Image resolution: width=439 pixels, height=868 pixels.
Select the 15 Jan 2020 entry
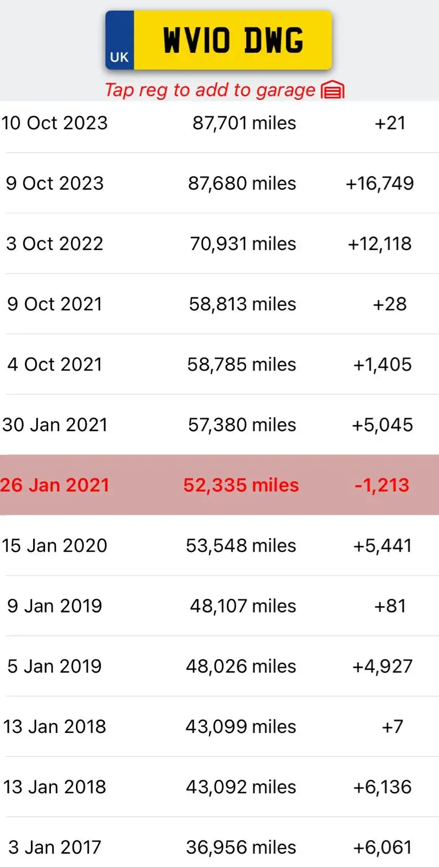click(x=219, y=545)
